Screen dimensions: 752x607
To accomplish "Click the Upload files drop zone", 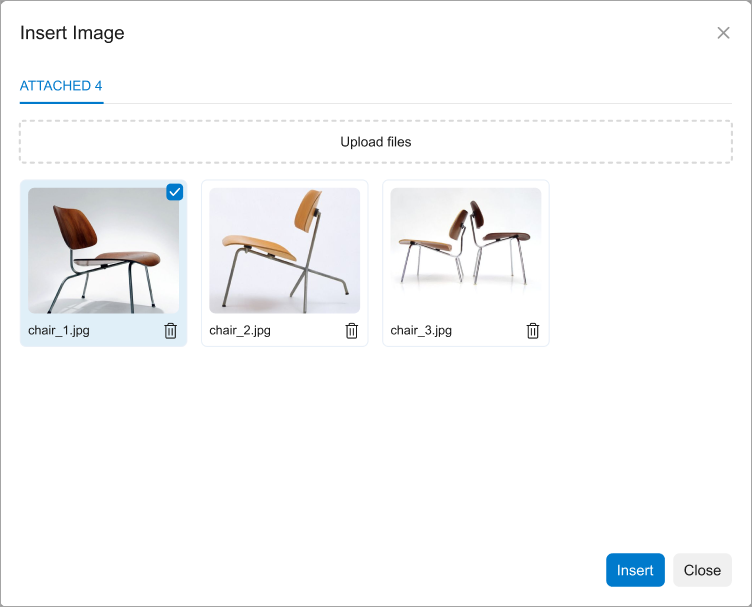I will click(x=376, y=142).
